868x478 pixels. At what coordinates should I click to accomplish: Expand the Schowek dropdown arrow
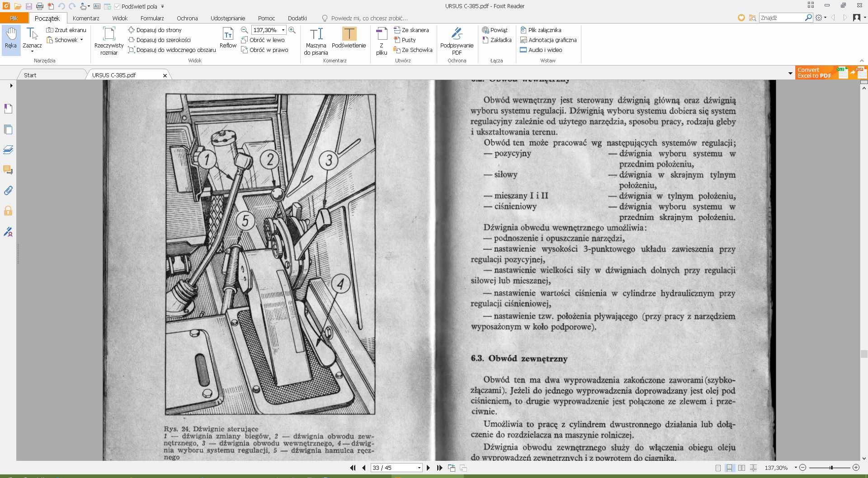point(82,40)
